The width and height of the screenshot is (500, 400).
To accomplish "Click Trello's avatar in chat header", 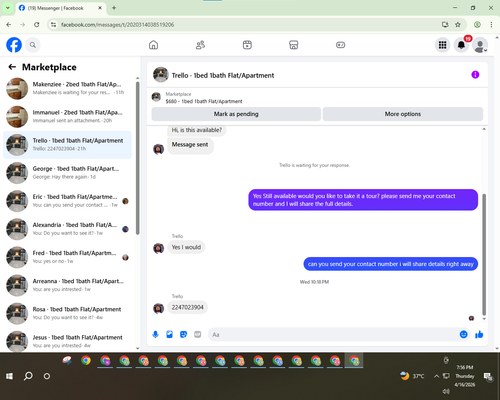I will [x=161, y=75].
